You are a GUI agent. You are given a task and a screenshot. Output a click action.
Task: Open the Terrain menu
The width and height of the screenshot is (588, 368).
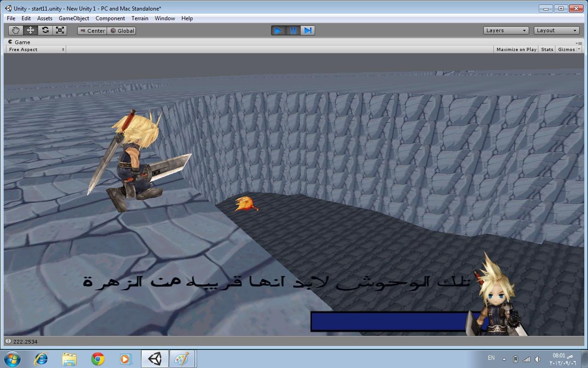(x=140, y=18)
